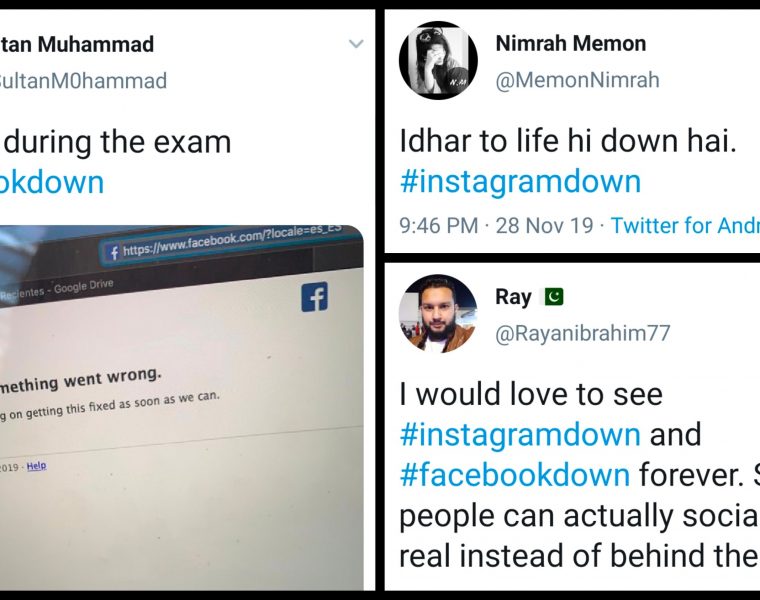
Task: Click the blue Facebook logo in the photo
Action: pos(315,297)
